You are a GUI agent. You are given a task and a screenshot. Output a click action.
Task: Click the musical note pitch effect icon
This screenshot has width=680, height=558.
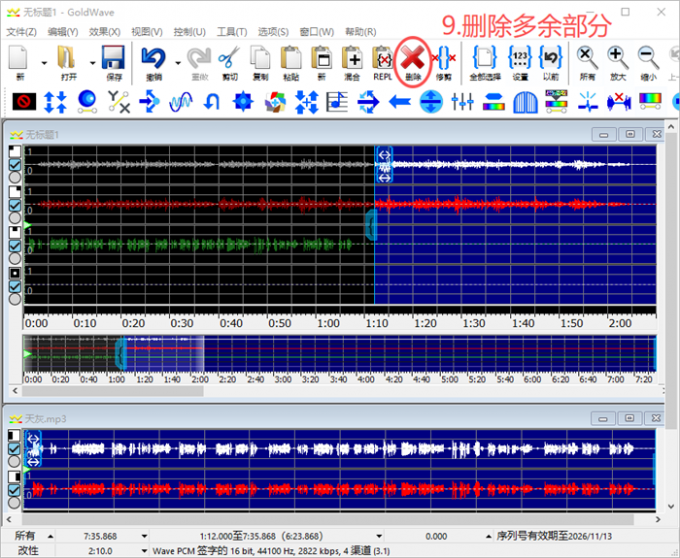point(337,102)
